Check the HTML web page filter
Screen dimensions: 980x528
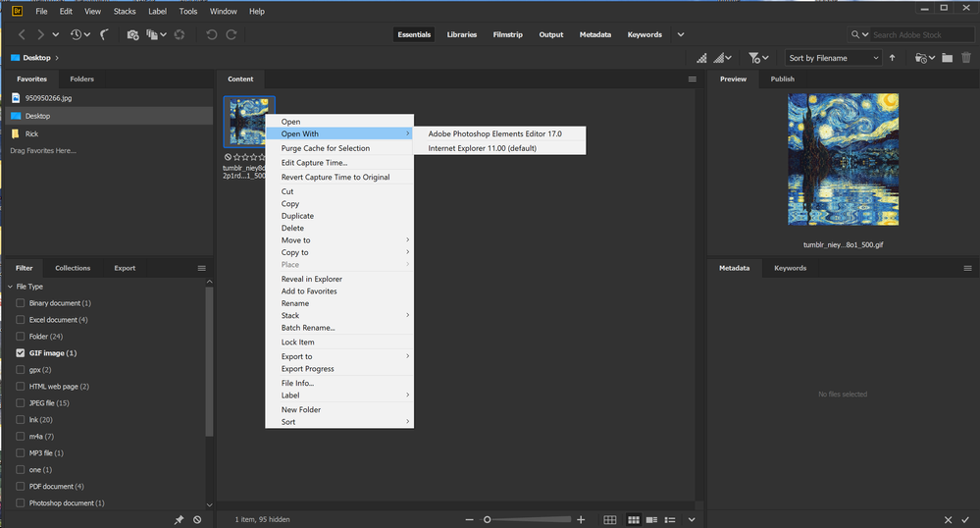[21, 387]
